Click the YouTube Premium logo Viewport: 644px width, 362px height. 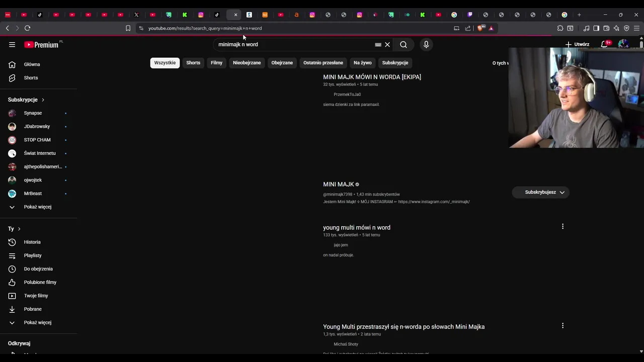point(41,45)
